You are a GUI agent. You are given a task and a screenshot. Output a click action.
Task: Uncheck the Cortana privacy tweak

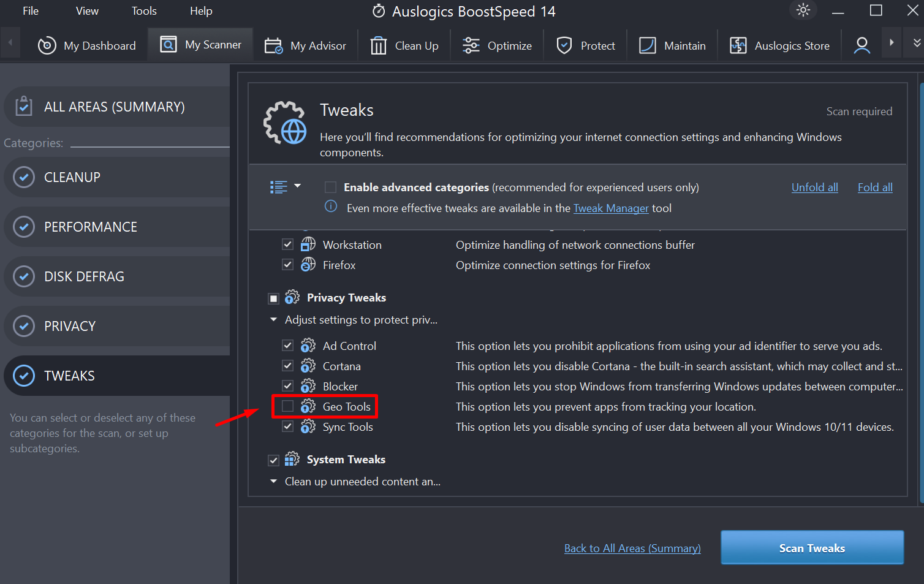(287, 366)
